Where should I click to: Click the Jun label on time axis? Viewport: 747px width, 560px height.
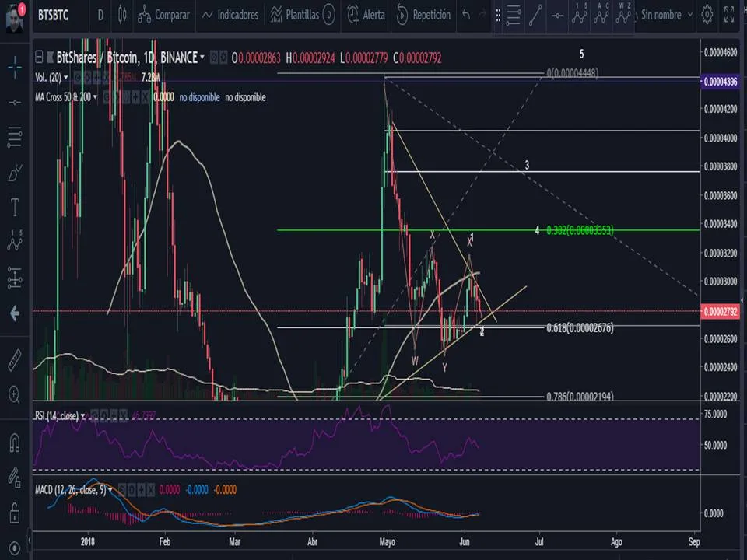pyautogui.click(x=464, y=542)
